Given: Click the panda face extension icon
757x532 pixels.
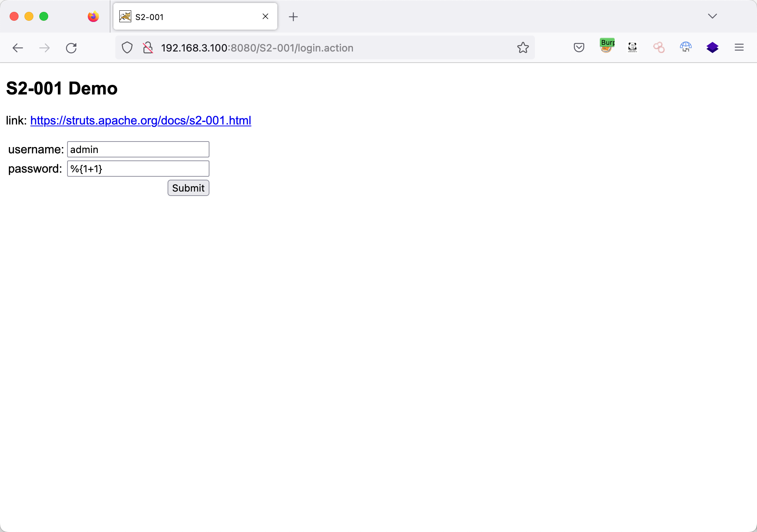Looking at the screenshot, I should click(x=632, y=47).
